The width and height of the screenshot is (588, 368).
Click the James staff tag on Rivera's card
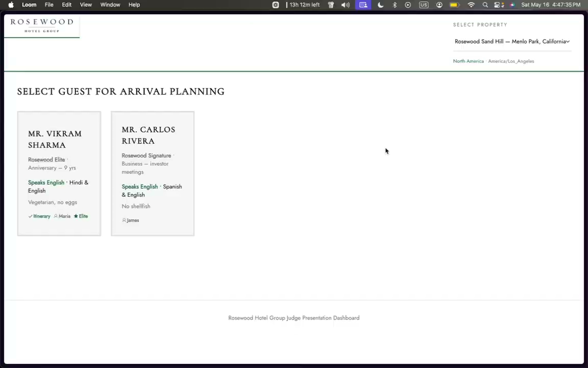click(131, 220)
